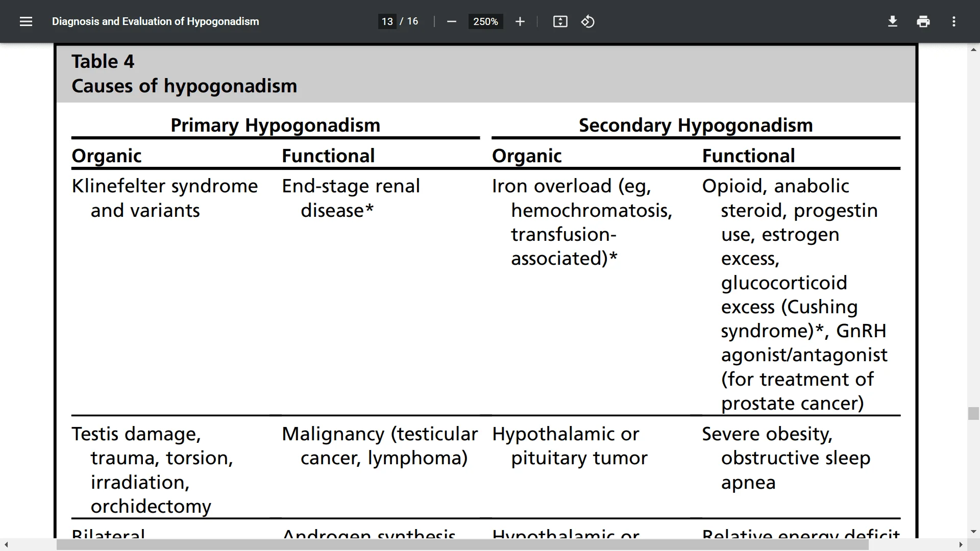Click the 'Secondary Hypogonadism' column header
This screenshot has height=551, width=980.
pos(696,126)
